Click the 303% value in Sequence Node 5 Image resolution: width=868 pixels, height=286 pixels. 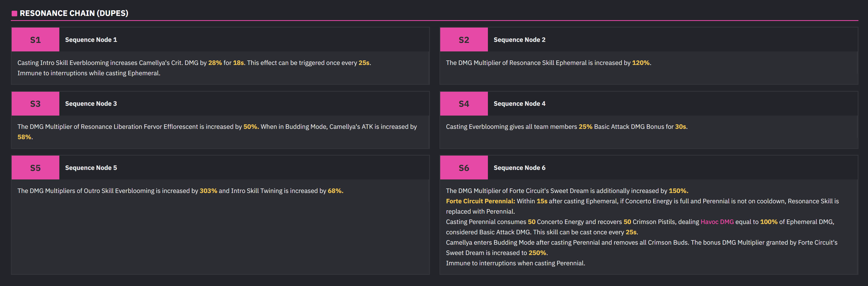(208, 191)
